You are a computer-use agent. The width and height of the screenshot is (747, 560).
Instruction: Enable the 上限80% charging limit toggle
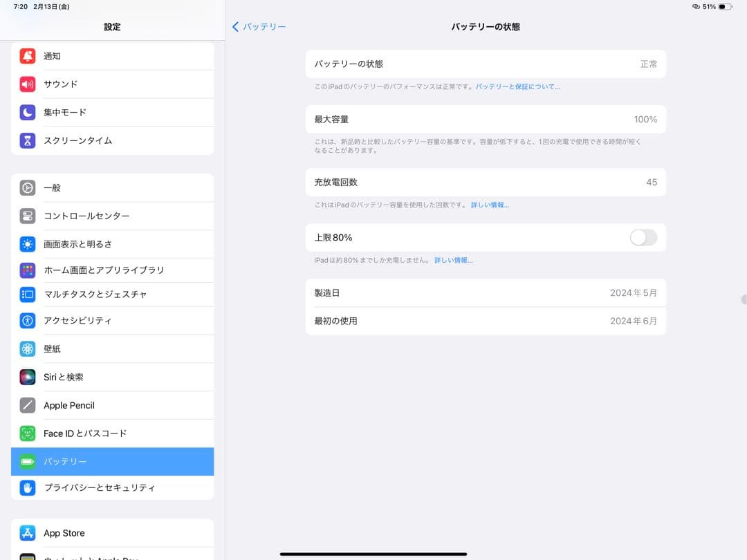point(643,237)
